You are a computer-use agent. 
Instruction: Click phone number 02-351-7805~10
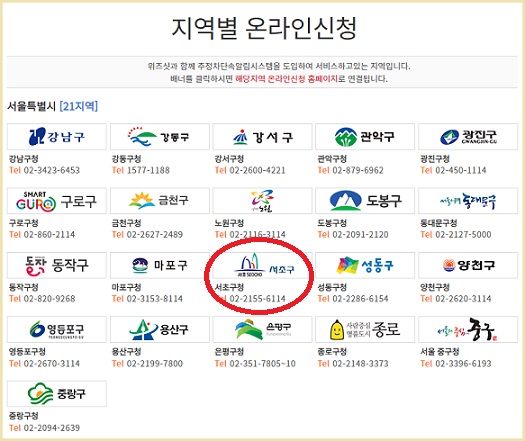[262, 363]
